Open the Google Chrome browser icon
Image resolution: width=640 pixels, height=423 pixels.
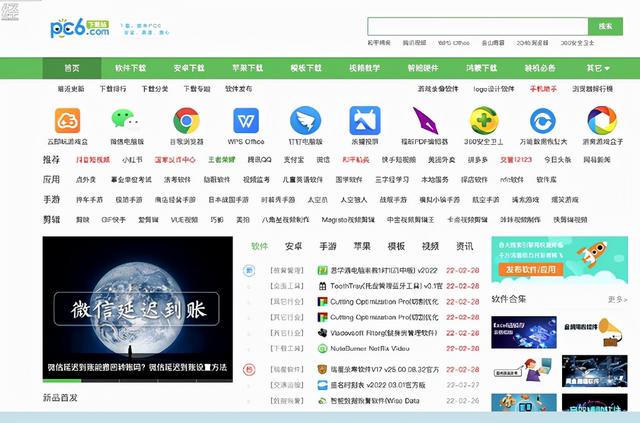pos(186,121)
